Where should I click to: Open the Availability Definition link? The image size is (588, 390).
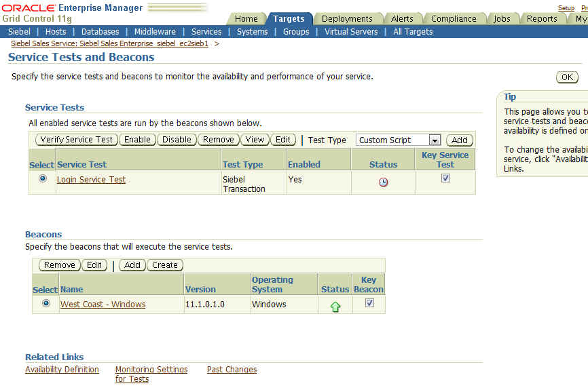(62, 370)
